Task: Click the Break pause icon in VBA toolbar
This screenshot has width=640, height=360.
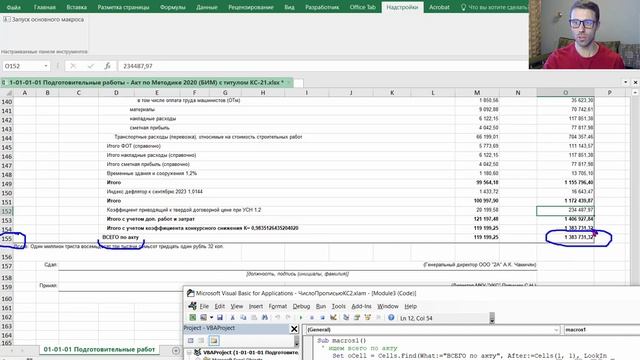Action: 312,318
